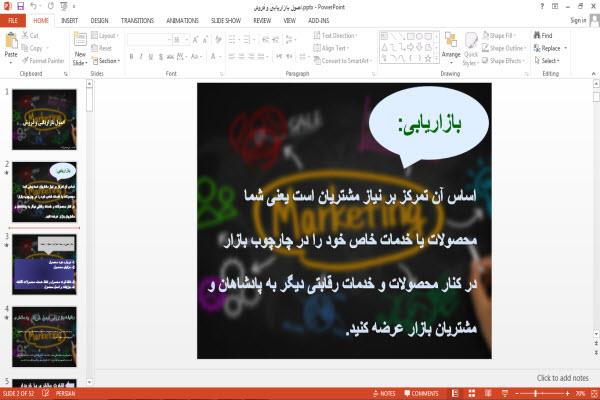Click the Copy icon

(25, 48)
